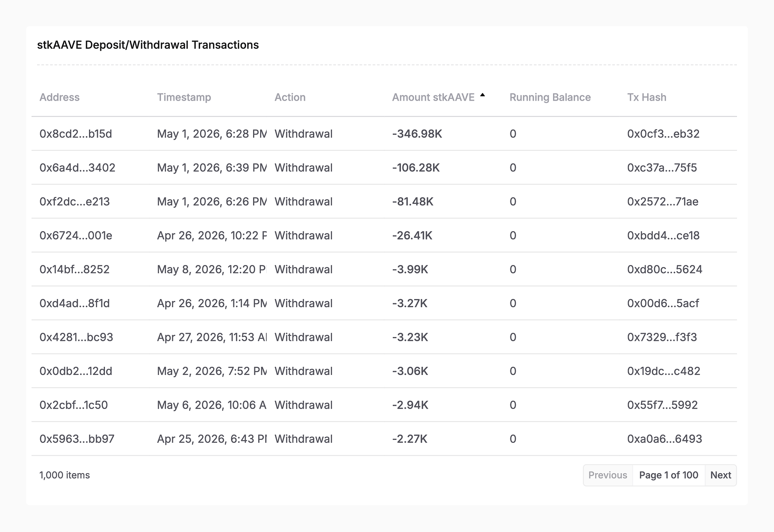Open address 0x4281...bc93

[76, 337]
